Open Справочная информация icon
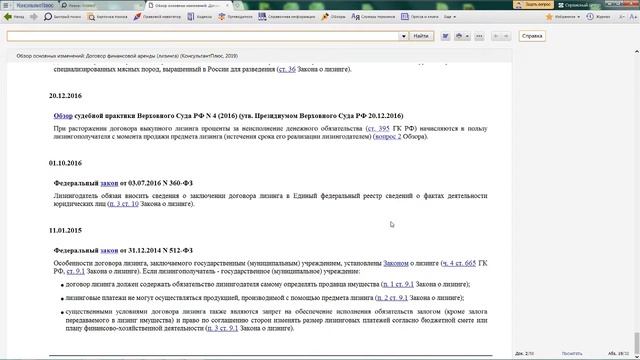This screenshot has height=360, width=640. (262, 17)
